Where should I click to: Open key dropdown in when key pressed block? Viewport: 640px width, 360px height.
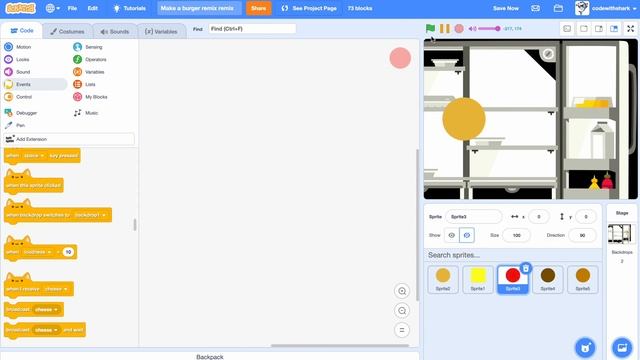coord(34,156)
